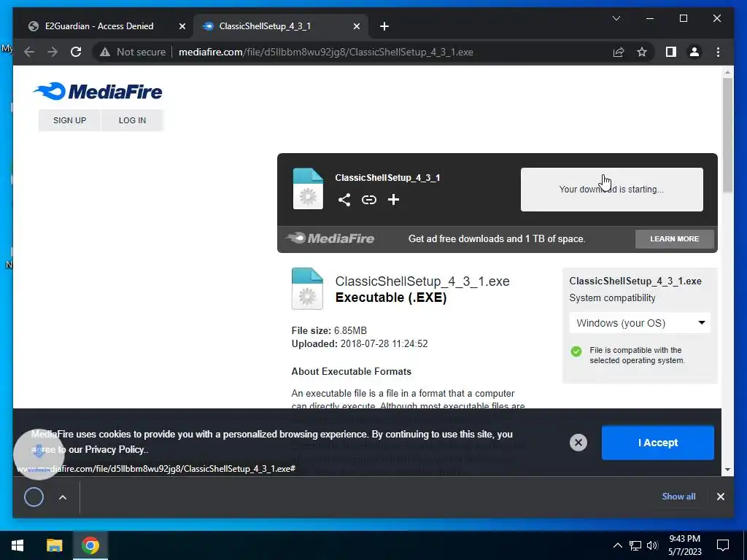Click the in-progress download circle item
This screenshot has height=560, width=747.
coord(34,497)
